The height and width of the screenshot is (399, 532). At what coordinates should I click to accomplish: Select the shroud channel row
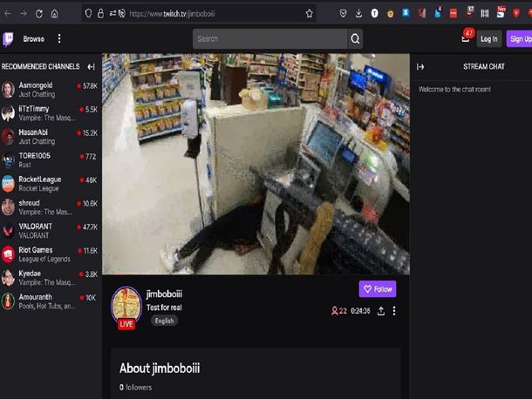coord(50,207)
